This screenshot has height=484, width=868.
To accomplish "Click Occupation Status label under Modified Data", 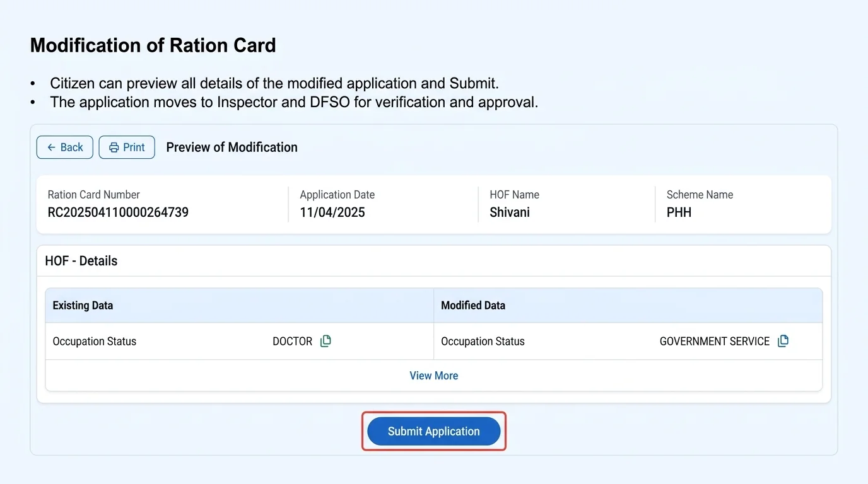I will (x=483, y=342).
